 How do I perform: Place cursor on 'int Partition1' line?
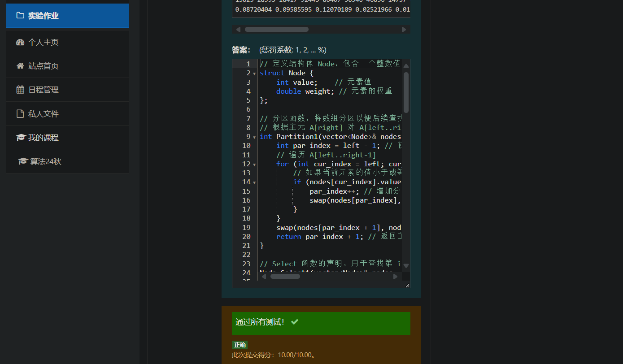pos(330,137)
